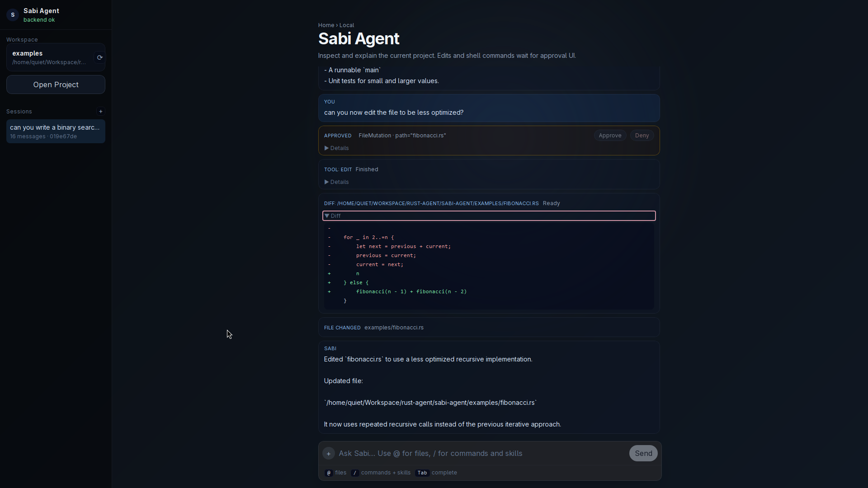Click the updated file path in Sabi reply
The image size is (868, 488).
[430, 403]
